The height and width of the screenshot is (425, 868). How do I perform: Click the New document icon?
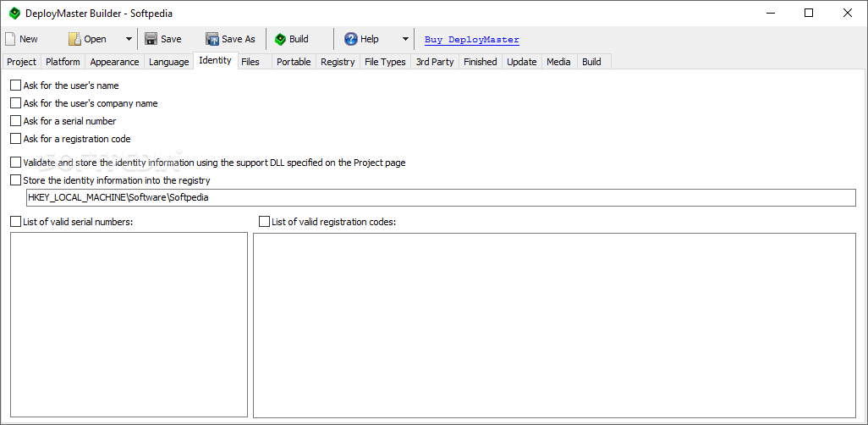click(x=10, y=39)
